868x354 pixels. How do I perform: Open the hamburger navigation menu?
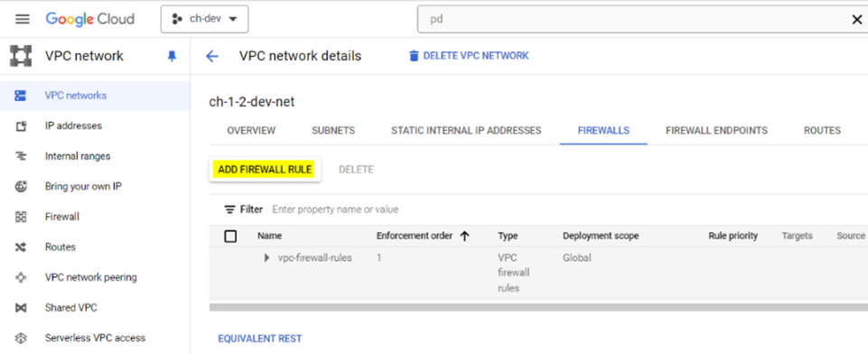[23, 19]
